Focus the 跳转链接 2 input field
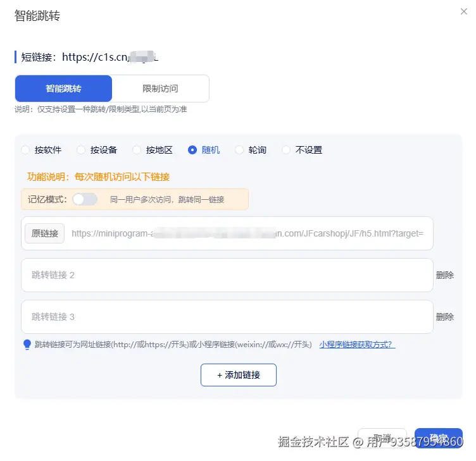 (x=227, y=275)
